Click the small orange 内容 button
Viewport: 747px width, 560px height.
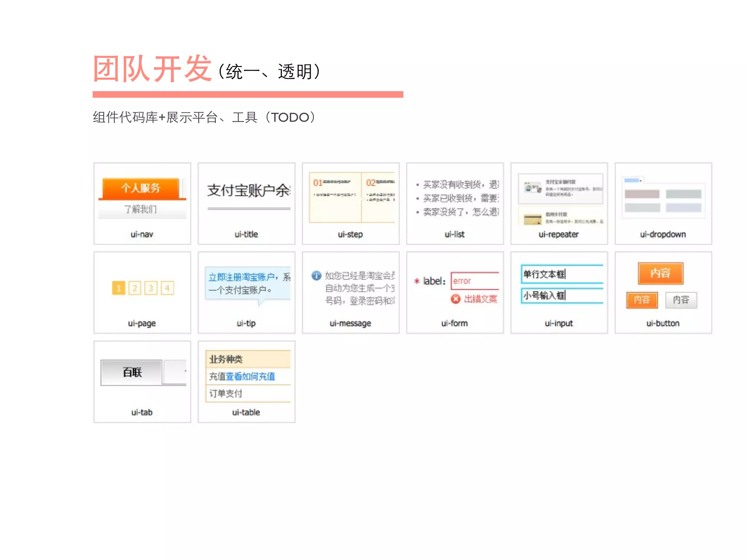coord(642,300)
